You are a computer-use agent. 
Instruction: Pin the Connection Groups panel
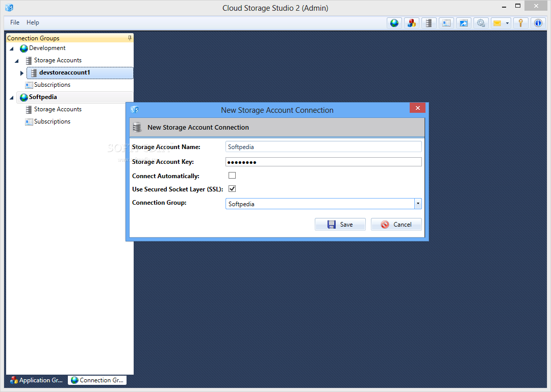[130, 38]
